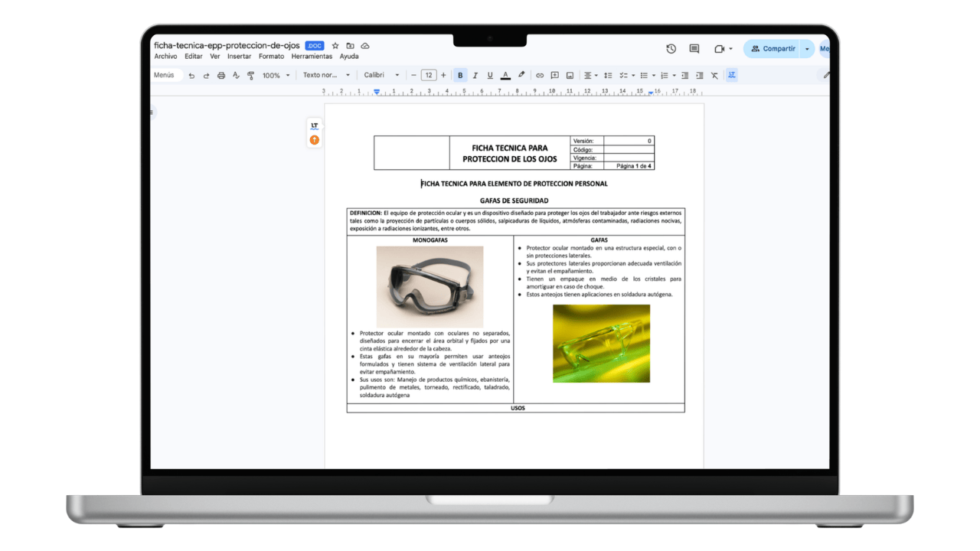Start a Meet video call

click(x=717, y=48)
